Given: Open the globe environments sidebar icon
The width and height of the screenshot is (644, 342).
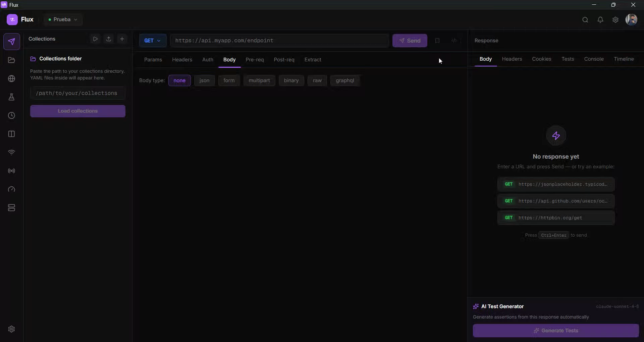Looking at the screenshot, I should pyautogui.click(x=11, y=78).
